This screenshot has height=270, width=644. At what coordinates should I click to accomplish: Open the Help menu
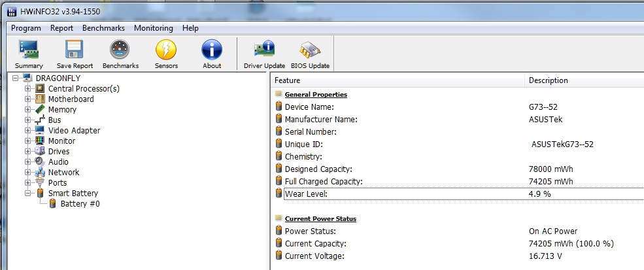190,28
